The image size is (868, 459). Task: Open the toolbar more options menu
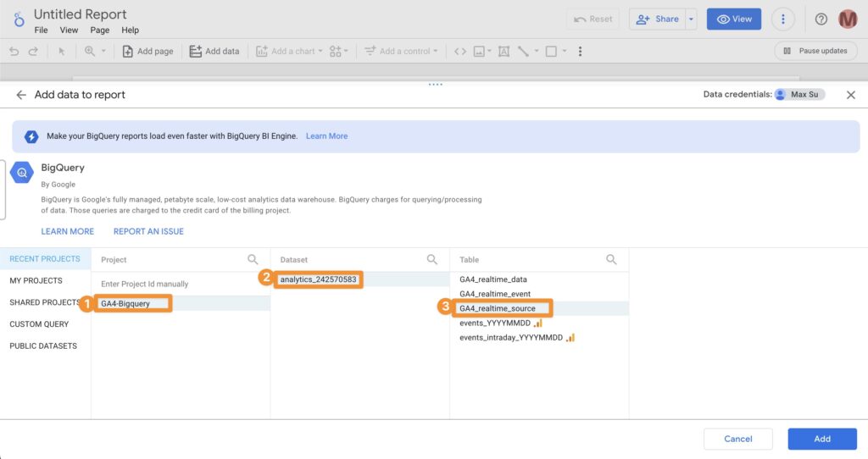coord(580,52)
